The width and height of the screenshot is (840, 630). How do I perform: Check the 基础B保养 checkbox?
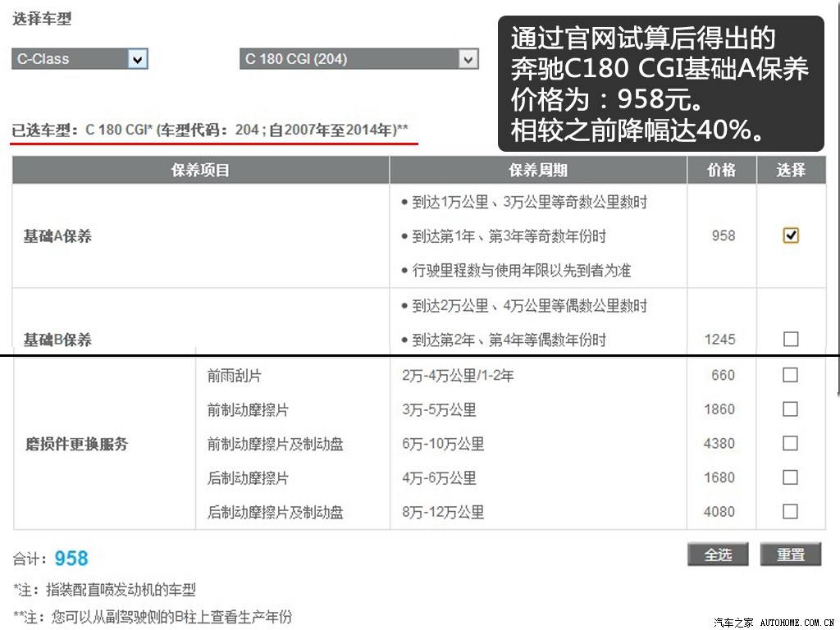(x=791, y=339)
